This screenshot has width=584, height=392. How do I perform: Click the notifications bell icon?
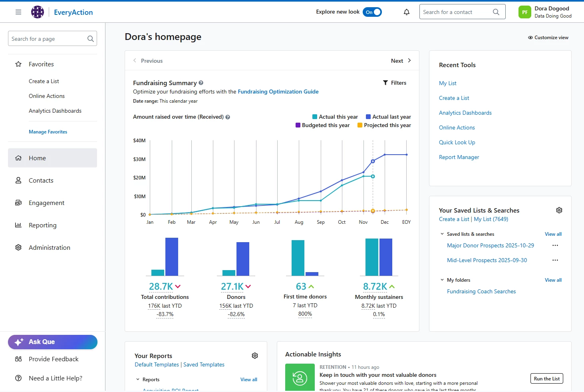tap(407, 12)
